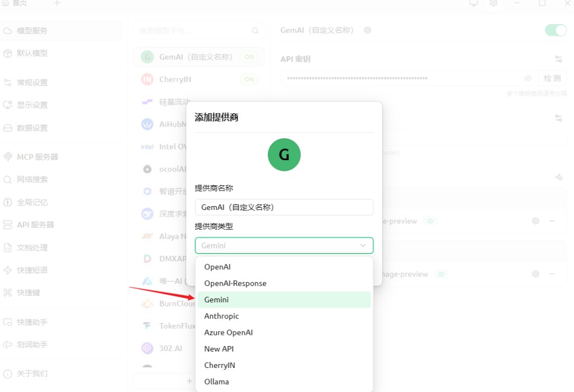574x392 pixels.
Task: Toggle off the GemAI provider switch
Action: point(554,30)
